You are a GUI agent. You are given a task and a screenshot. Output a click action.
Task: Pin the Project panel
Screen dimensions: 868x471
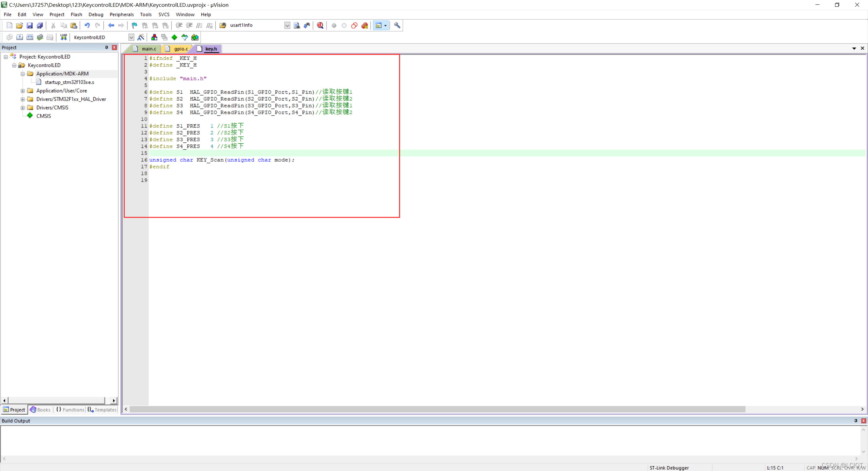106,47
